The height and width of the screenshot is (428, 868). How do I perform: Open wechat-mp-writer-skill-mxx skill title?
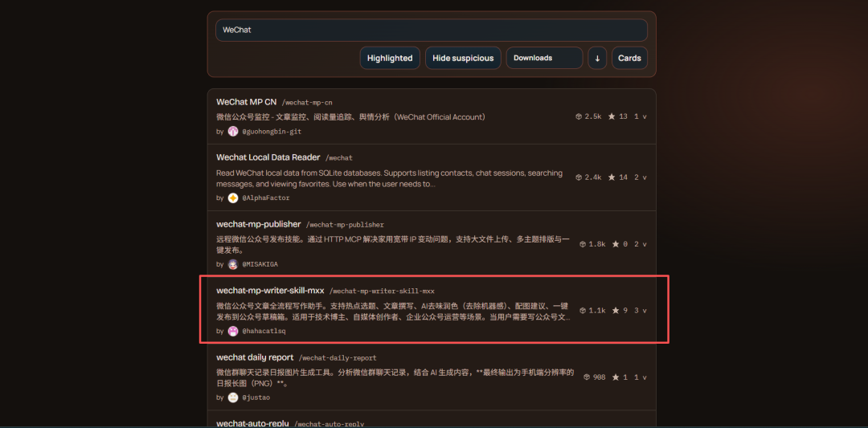(x=270, y=291)
